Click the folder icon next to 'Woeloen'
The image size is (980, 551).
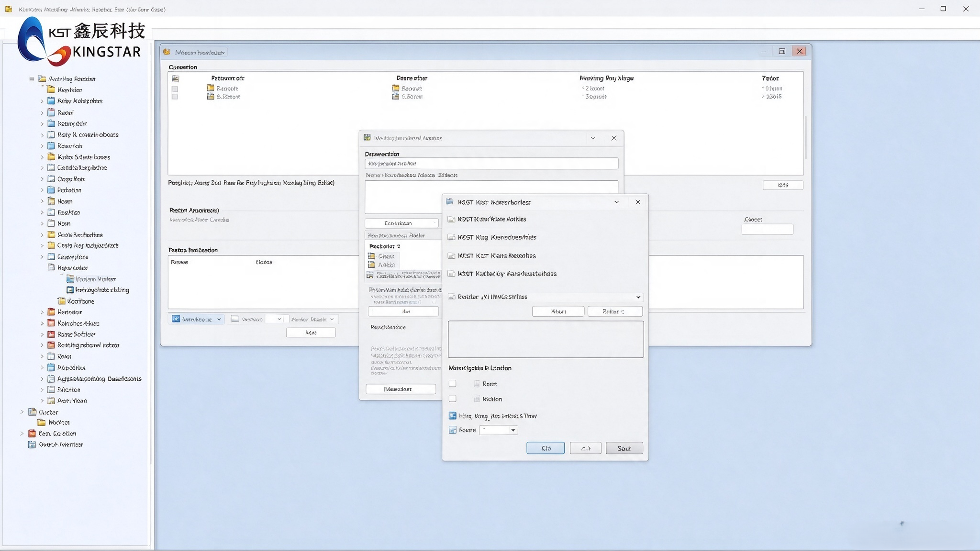tap(42, 422)
